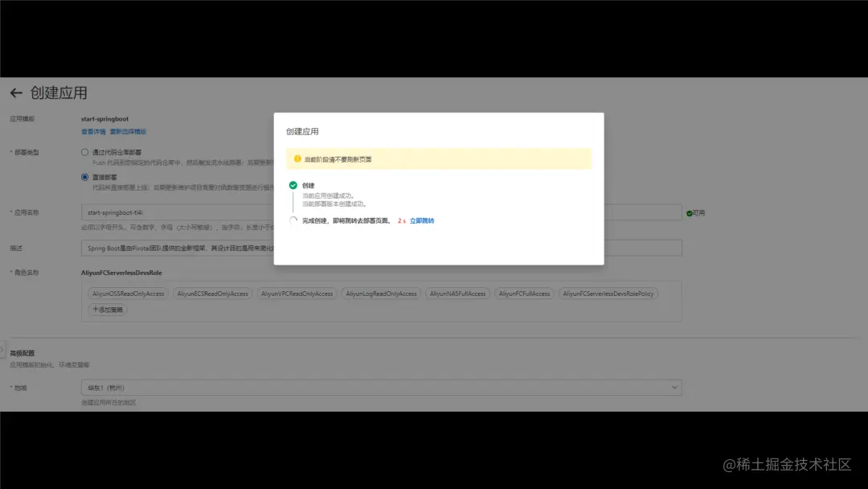Select the 直接部署 radio option
The width and height of the screenshot is (868, 489).
tap(84, 177)
